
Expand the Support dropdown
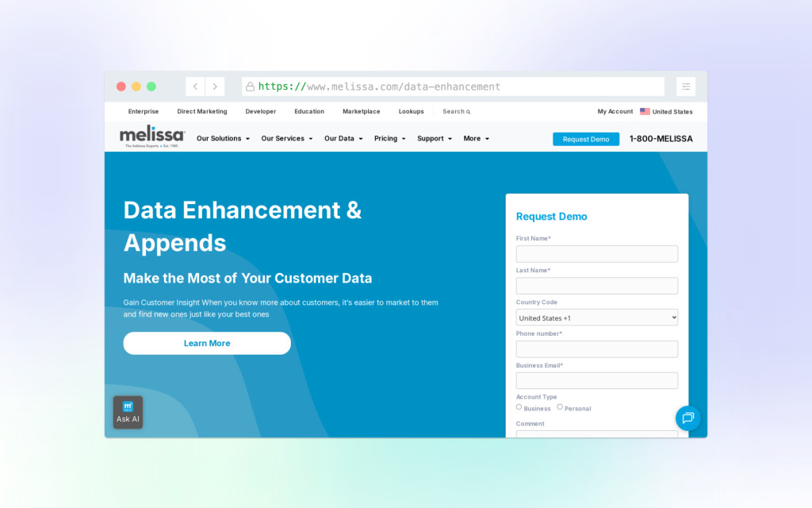tap(435, 138)
